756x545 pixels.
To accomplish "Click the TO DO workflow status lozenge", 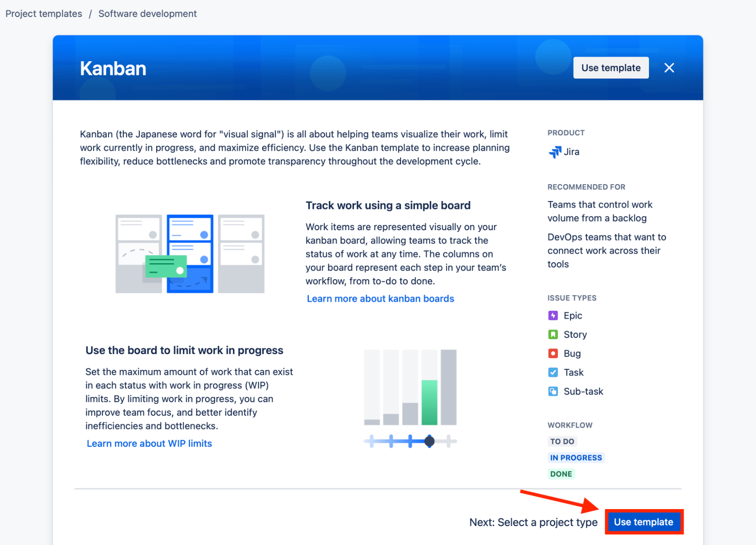I will tap(562, 441).
